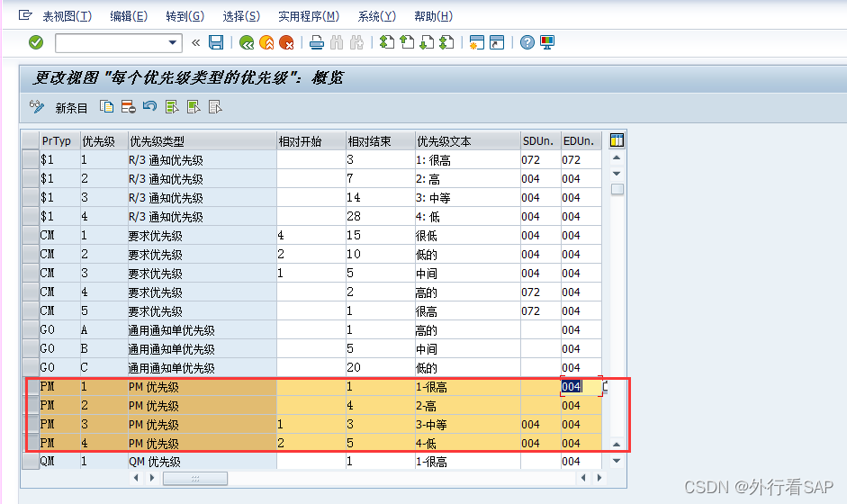Click the table vertical scroll up arrow
This screenshot has height=504, width=847.
click(617, 157)
